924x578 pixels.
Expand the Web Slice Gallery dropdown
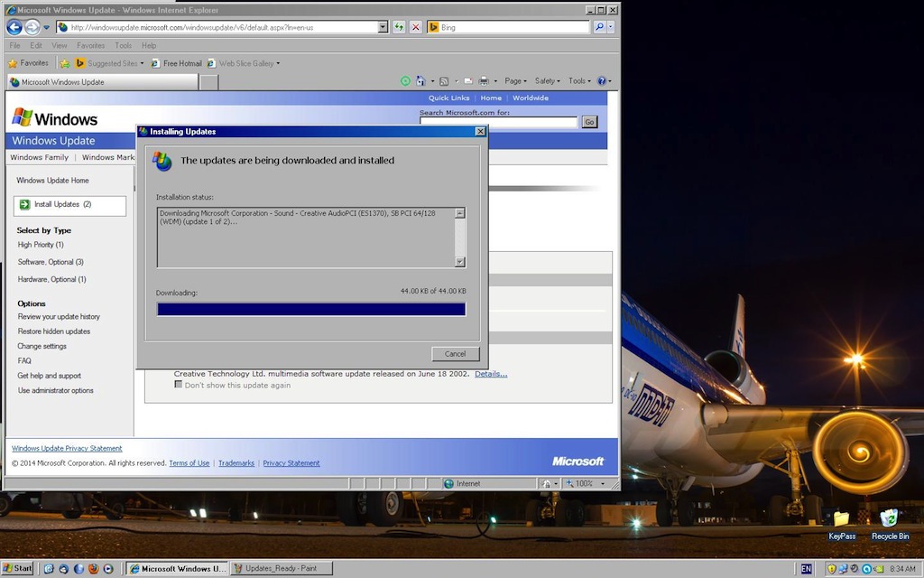tap(278, 63)
